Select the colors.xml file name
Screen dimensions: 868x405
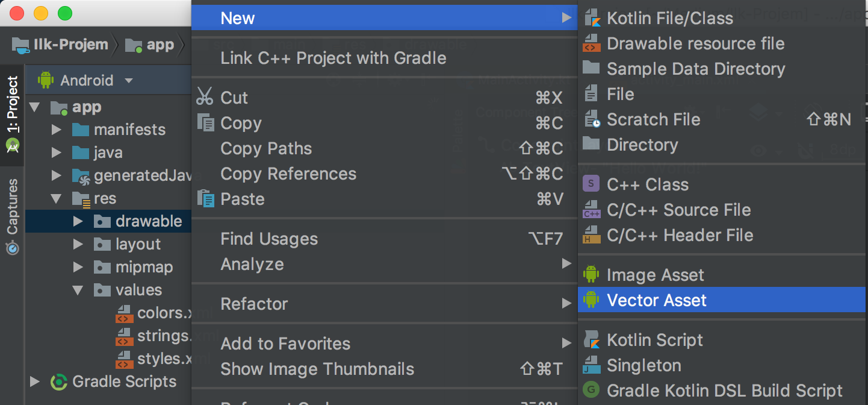click(164, 313)
